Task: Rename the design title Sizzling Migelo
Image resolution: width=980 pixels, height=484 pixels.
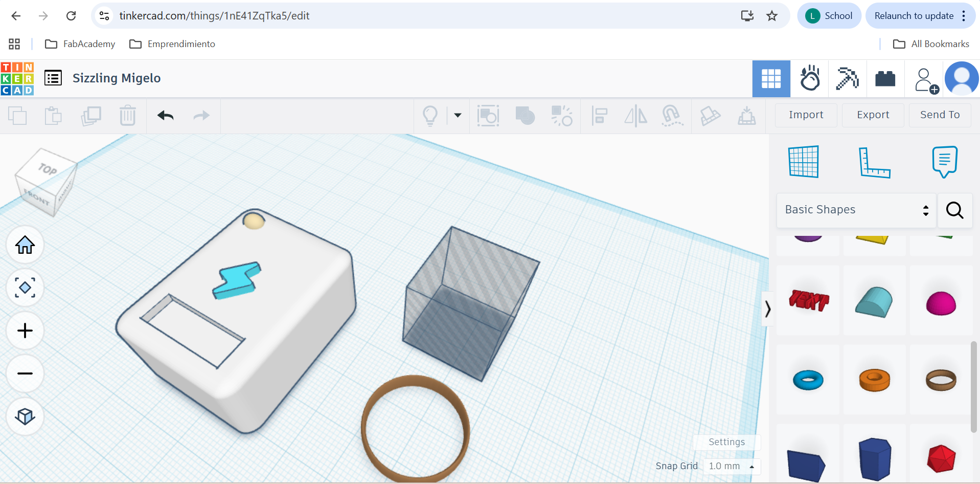Action: (x=117, y=78)
